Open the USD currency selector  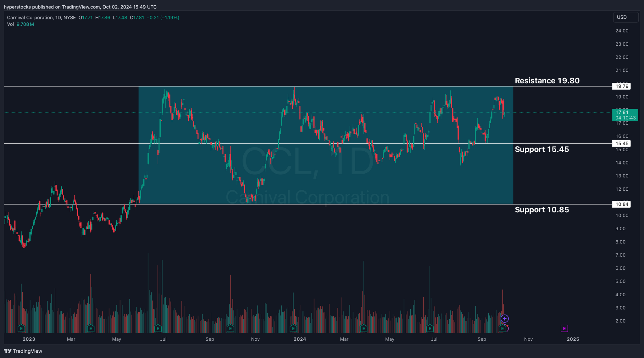(625, 17)
